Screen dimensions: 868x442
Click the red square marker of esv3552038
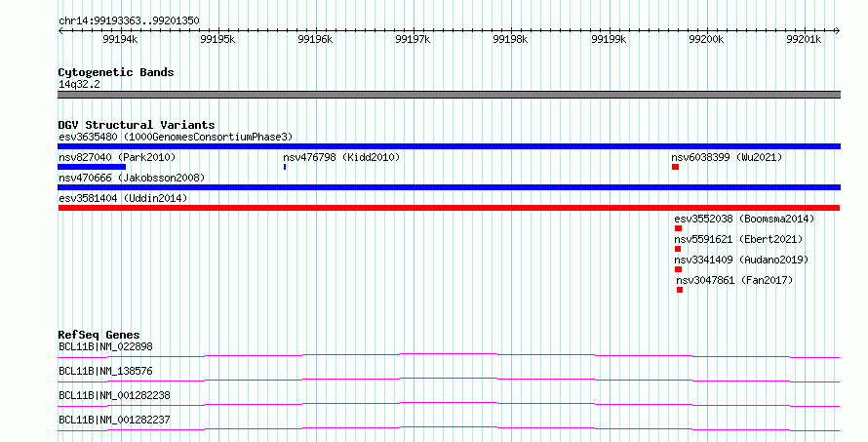pyautogui.click(x=678, y=228)
